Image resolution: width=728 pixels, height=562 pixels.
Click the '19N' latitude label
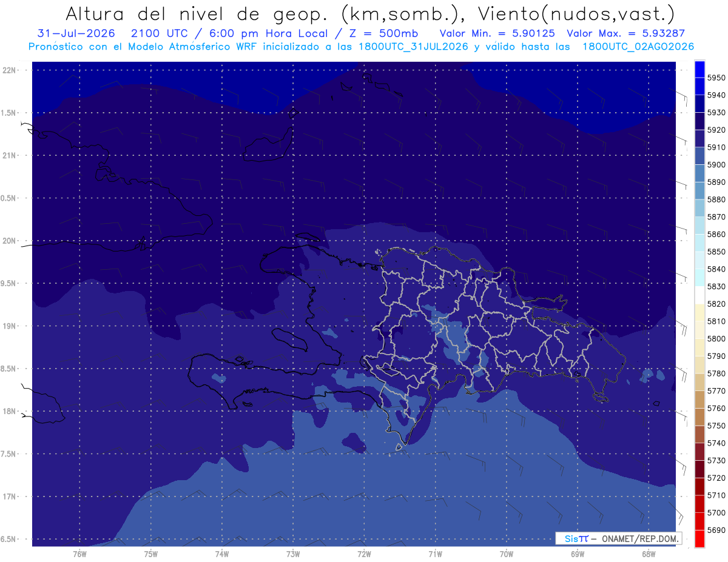pyautogui.click(x=8, y=326)
